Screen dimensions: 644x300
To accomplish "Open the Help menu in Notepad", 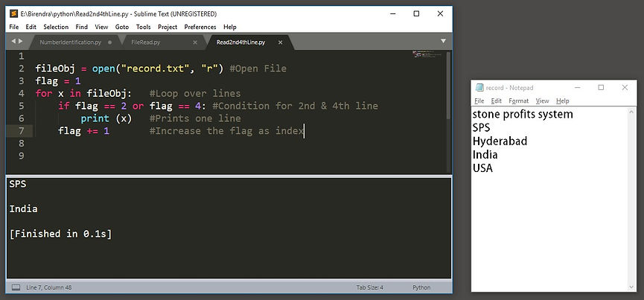I will click(x=563, y=101).
